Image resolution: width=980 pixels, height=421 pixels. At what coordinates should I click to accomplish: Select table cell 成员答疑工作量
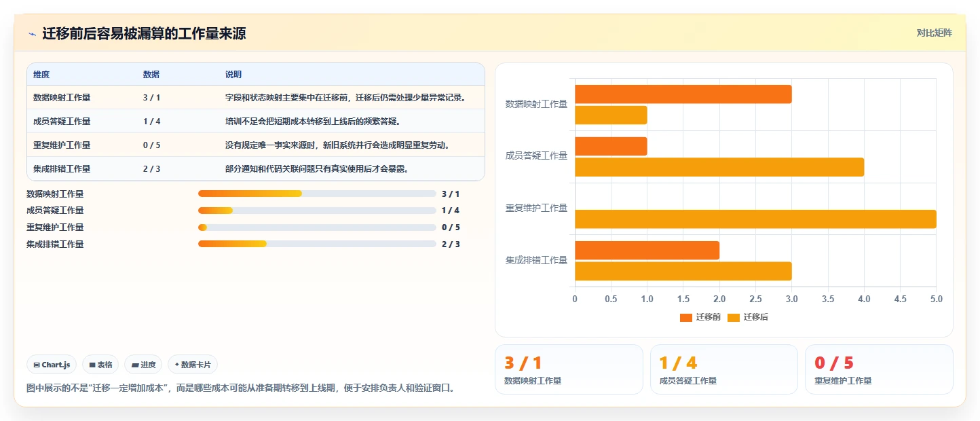click(x=62, y=122)
